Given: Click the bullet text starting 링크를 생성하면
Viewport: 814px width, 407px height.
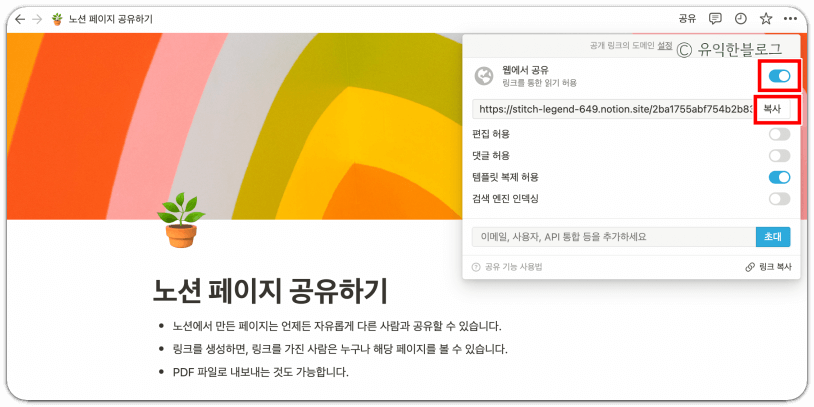Looking at the screenshot, I should [x=340, y=349].
